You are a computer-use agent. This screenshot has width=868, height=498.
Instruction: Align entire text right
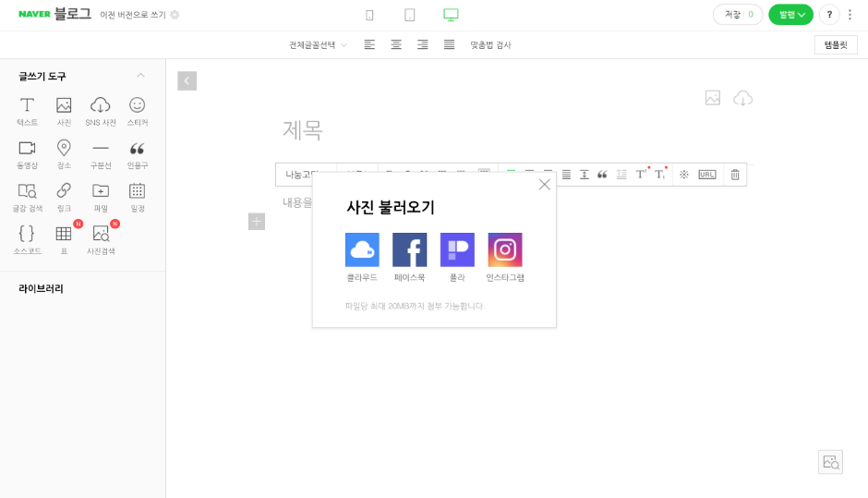pyautogui.click(x=422, y=45)
